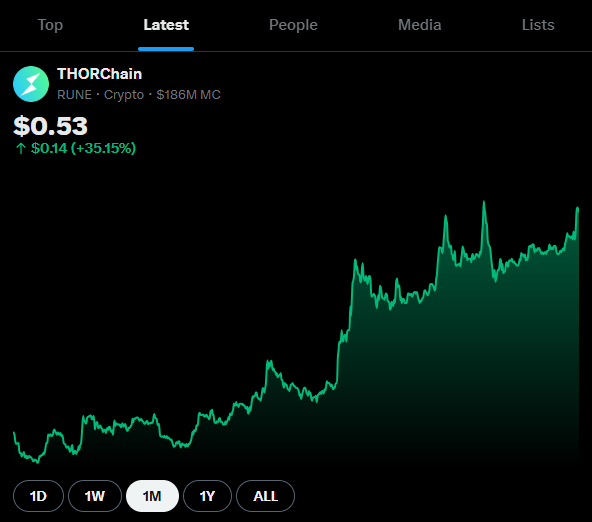Select the Latest tab
Viewport: 592px width, 522px height.
click(x=166, y=25)
